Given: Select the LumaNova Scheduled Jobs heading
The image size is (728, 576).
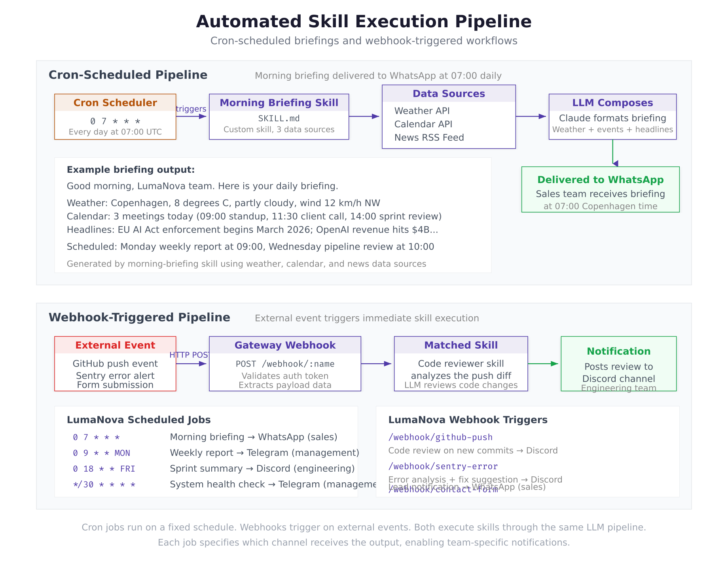Looking at the screenshot, I should pos(139,420).
